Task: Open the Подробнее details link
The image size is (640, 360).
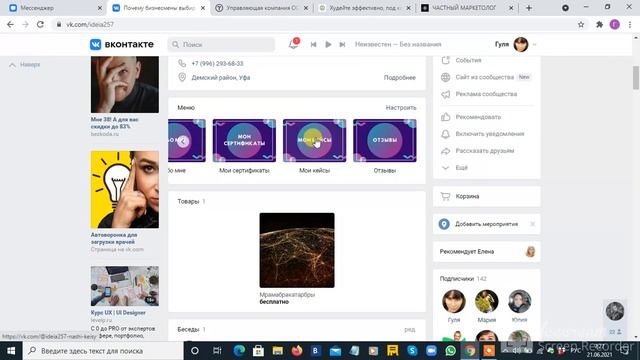Action: point(400,78)
